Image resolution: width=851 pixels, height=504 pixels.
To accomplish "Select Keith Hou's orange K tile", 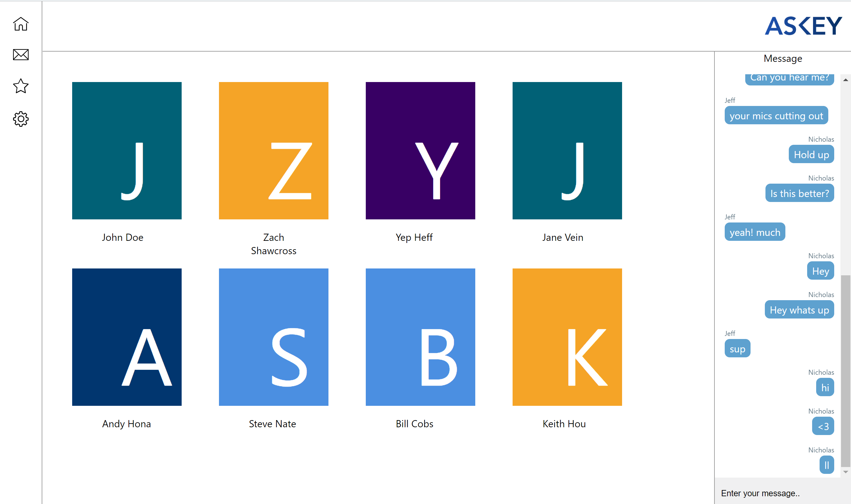I will 567,337.
